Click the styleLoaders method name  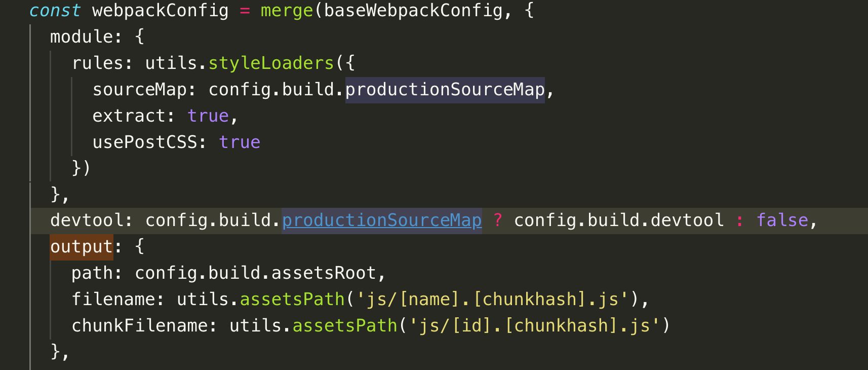(x=271, y=63)
